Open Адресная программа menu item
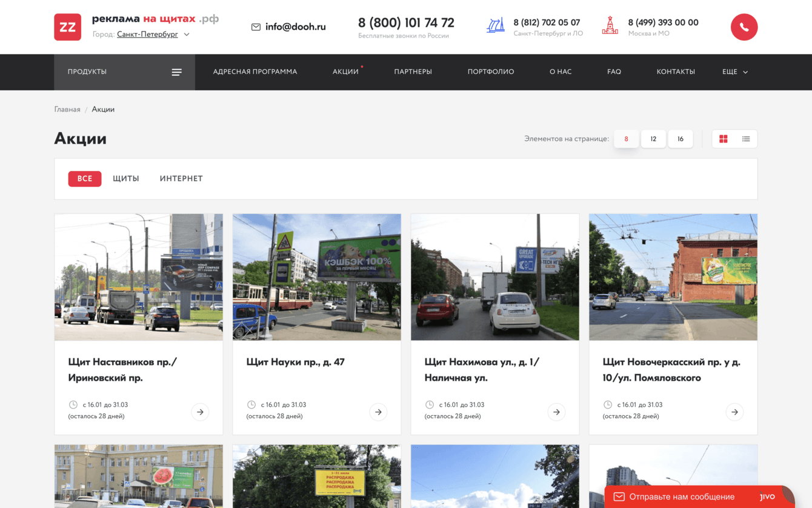 coord(255,72)
